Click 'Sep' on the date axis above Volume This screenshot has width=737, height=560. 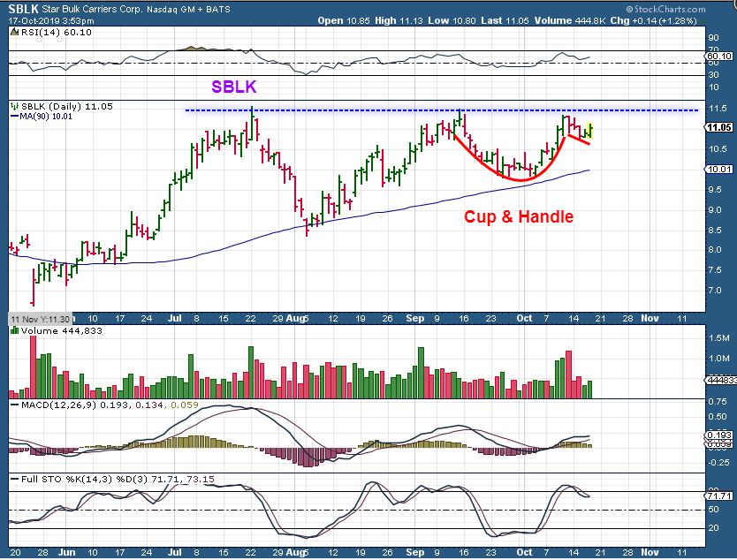click(x=415, y=318)
